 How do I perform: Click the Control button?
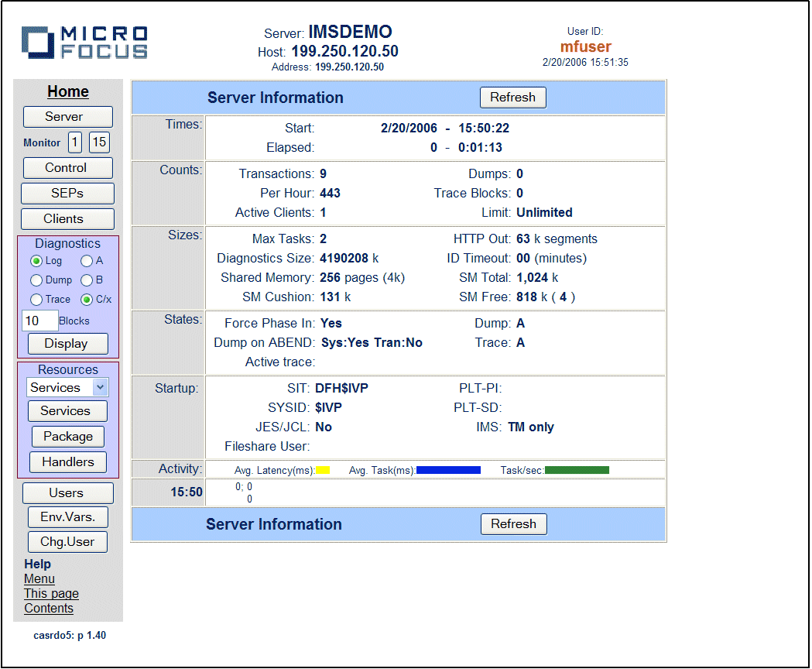tap(67, 167)
